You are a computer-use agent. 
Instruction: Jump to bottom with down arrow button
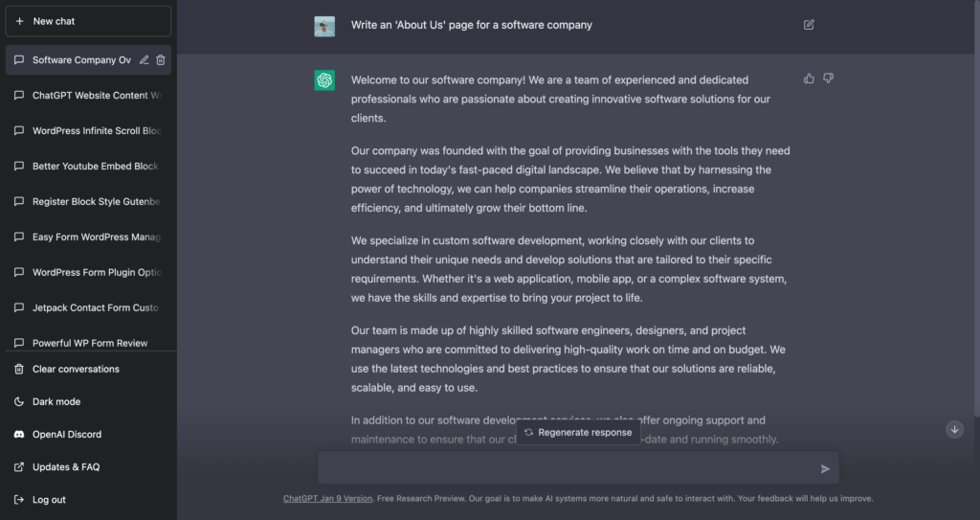tap(954, 429)
